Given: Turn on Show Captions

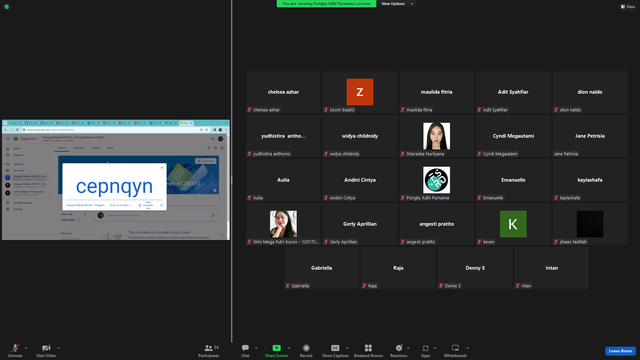Looking at the screenshot, I should (335, 350).
